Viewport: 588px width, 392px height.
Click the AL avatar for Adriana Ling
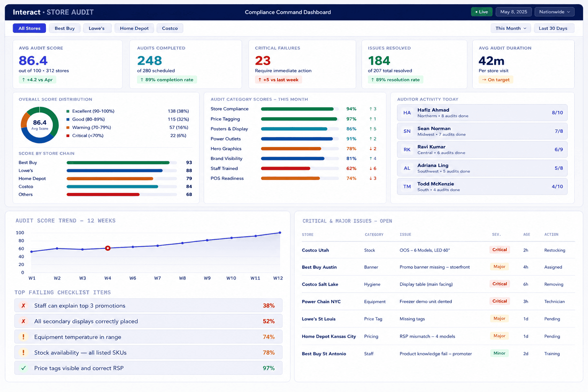[407, 168]
